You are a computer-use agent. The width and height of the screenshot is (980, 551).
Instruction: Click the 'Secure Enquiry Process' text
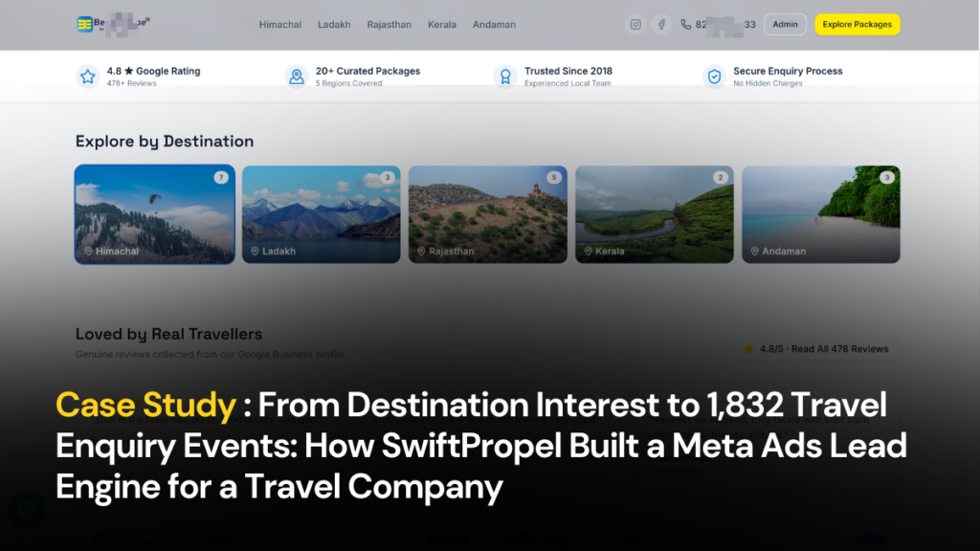click(x=788, y=71)
